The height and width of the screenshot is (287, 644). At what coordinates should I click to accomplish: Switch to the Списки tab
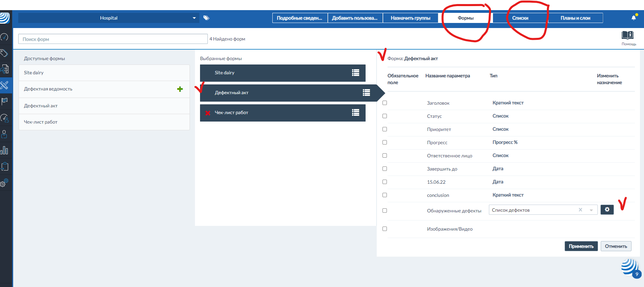pos(520,18)
